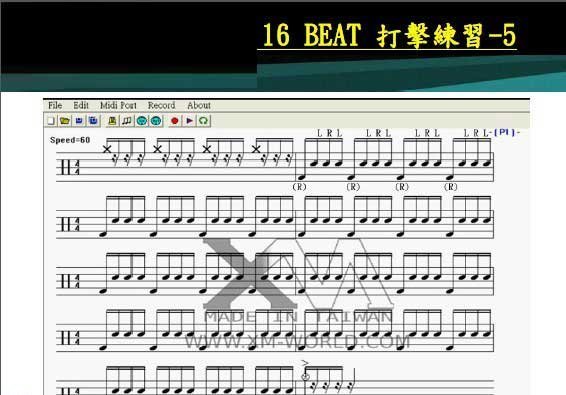Click the Save All double-disk icon
Image resolution: width=566 pixels, height=395 pixels.
click(x=93, y=121)
